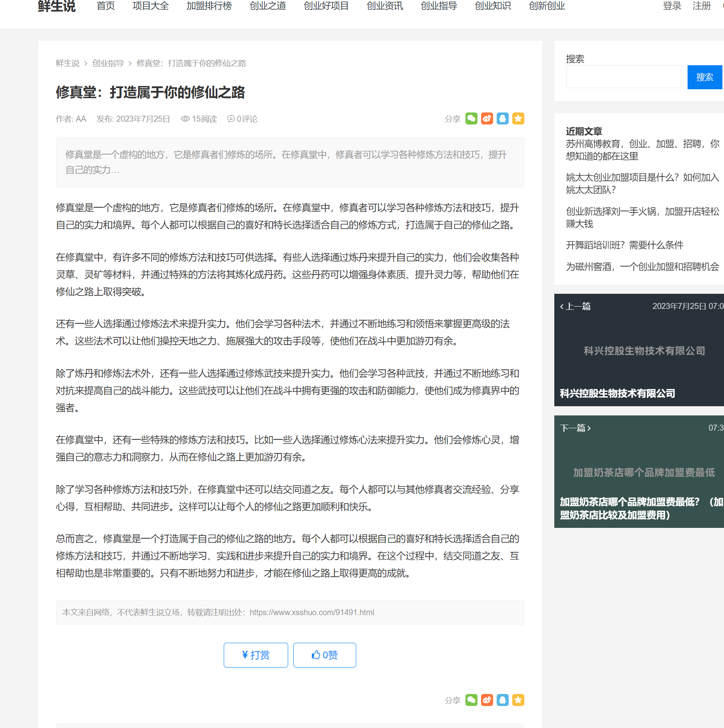
Task: Share the article via WeChat icon
Action: 471,118
